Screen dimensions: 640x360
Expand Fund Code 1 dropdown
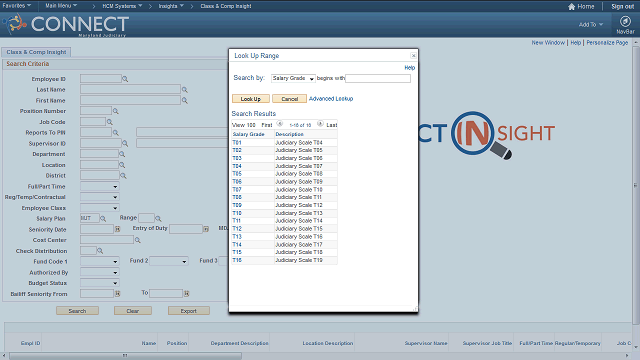click(100, 262)
